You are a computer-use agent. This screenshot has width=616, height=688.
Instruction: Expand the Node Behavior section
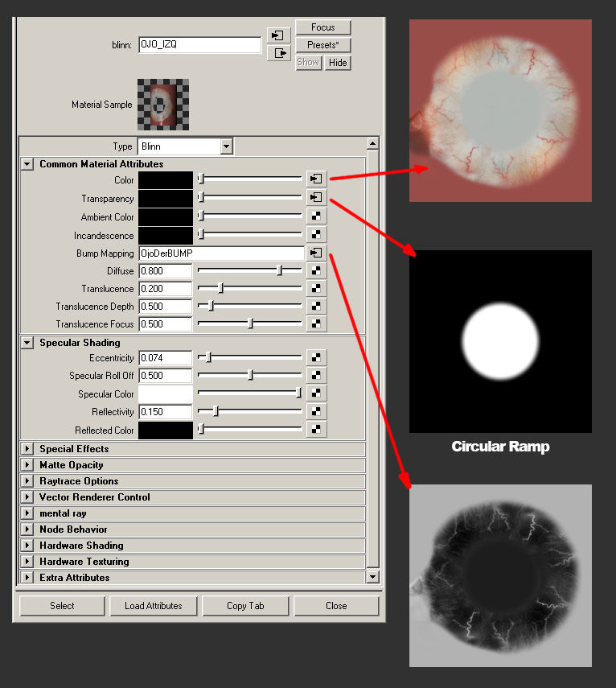27,529
